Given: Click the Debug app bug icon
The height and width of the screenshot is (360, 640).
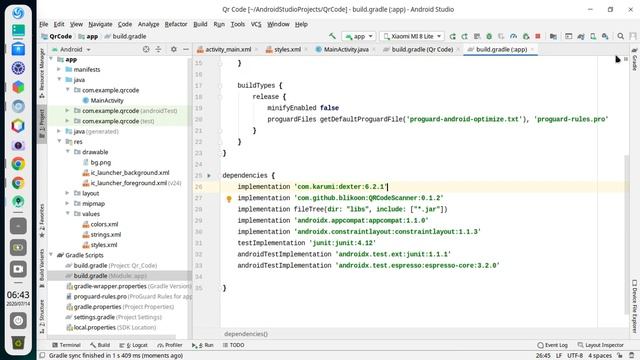Looking at the screenshot, I should coord(489,36).
